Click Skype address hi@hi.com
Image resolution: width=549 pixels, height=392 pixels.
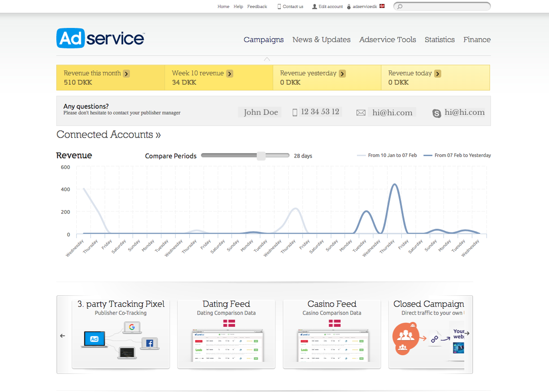point(464,112)
